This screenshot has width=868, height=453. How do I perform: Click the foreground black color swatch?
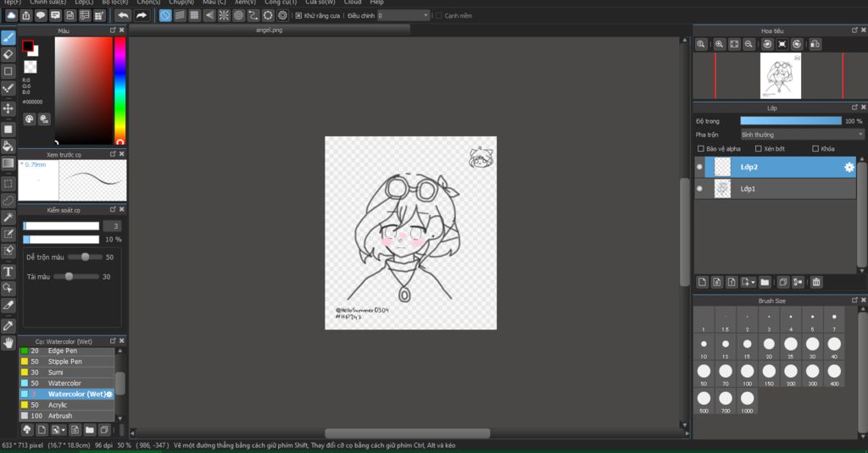[x=28, y=46]
